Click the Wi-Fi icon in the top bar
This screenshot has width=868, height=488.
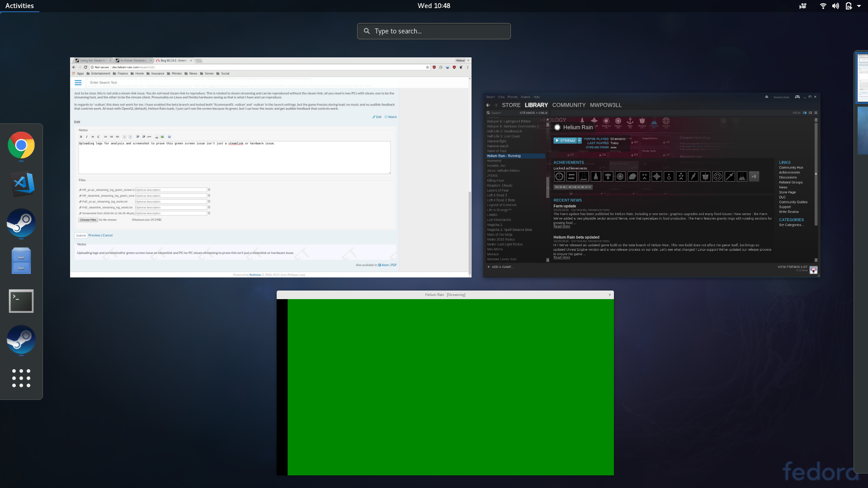[x=823, y=6]
